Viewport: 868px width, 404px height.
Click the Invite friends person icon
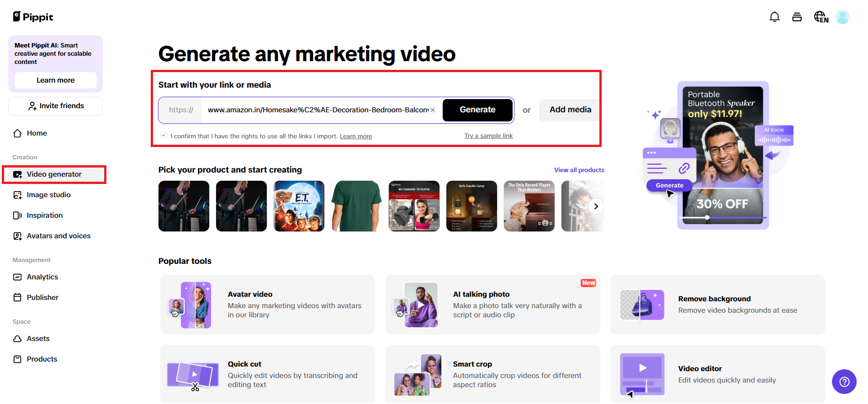[32, 106]
